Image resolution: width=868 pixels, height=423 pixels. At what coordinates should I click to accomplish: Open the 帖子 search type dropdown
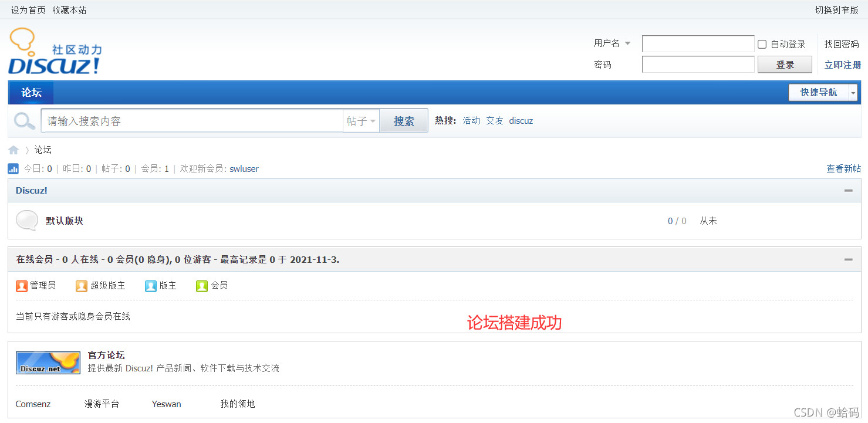click(361, 121)
